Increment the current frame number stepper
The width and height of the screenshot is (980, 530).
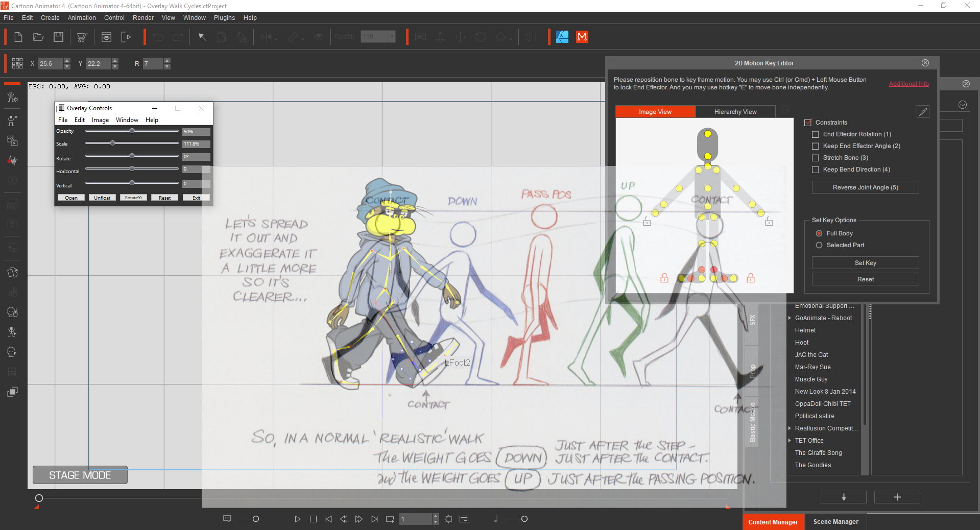click(436, 516)
